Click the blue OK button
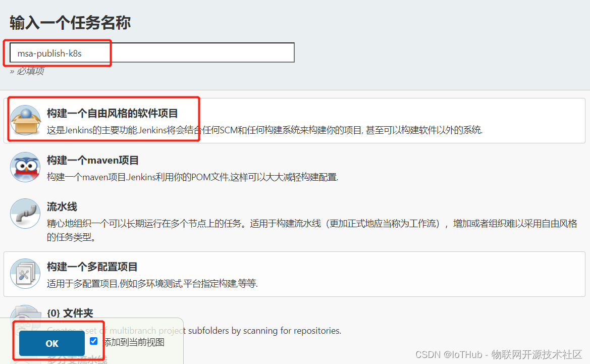 (52, 343)
